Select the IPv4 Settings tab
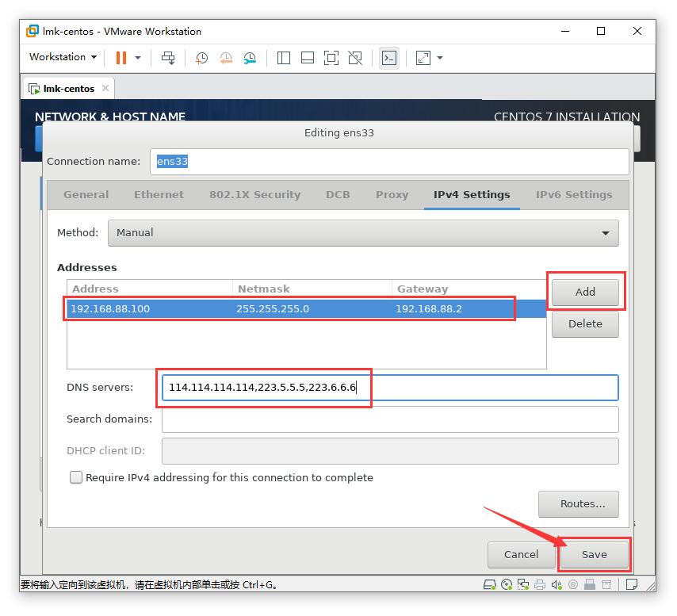Screen dimensions: 677x616 [472, 195]
